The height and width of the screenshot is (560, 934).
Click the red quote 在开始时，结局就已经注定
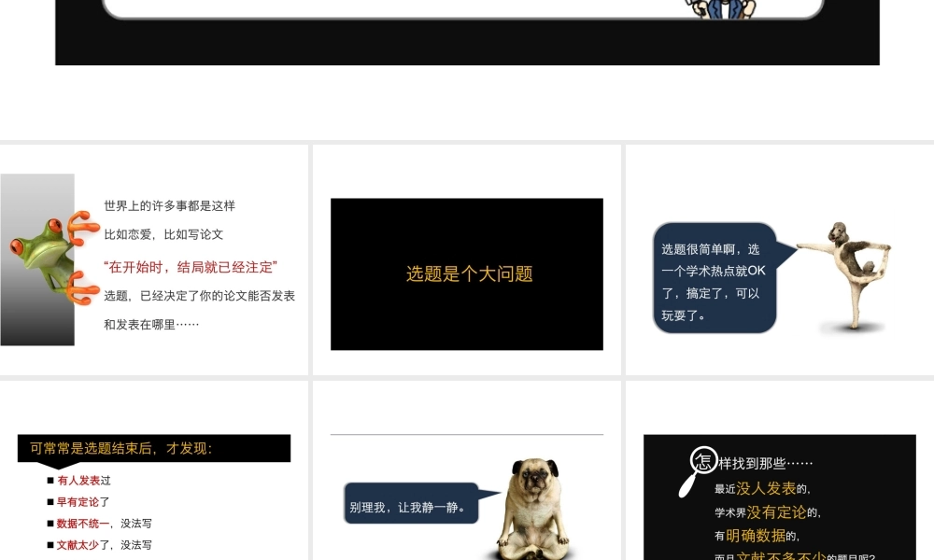pos(191,267)
